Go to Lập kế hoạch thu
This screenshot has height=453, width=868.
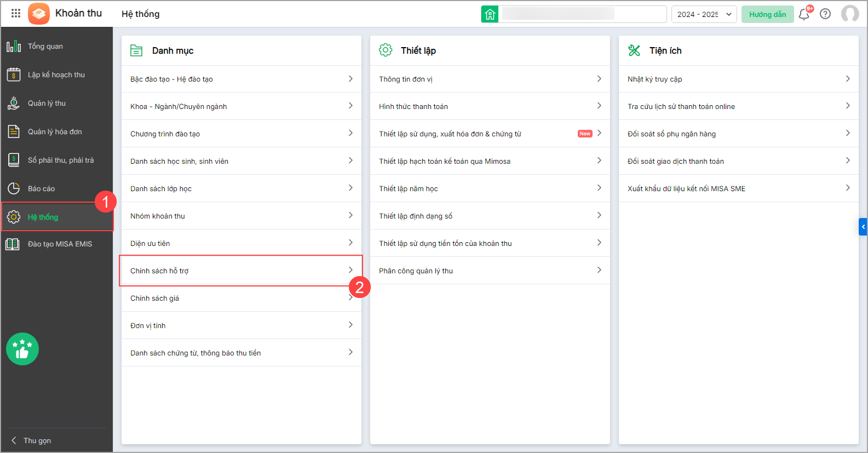tap(56, 75)
